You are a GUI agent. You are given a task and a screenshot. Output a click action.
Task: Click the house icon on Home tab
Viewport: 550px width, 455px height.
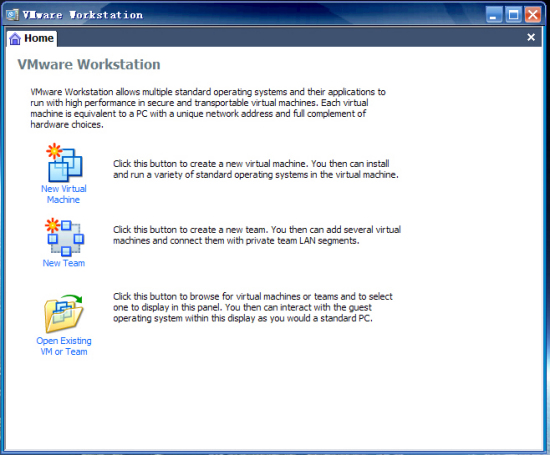[x=15, y=39]
